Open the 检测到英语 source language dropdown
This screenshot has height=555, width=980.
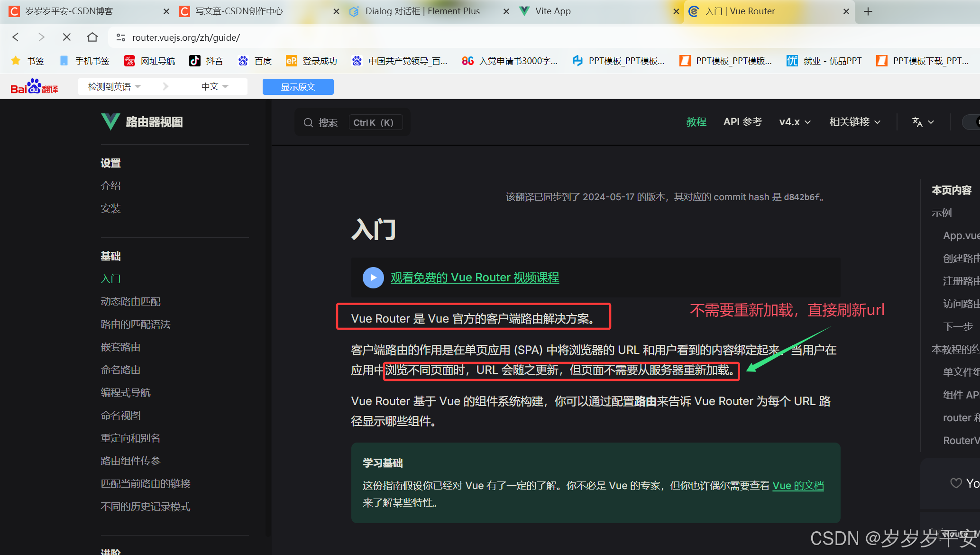click(115, 87)
